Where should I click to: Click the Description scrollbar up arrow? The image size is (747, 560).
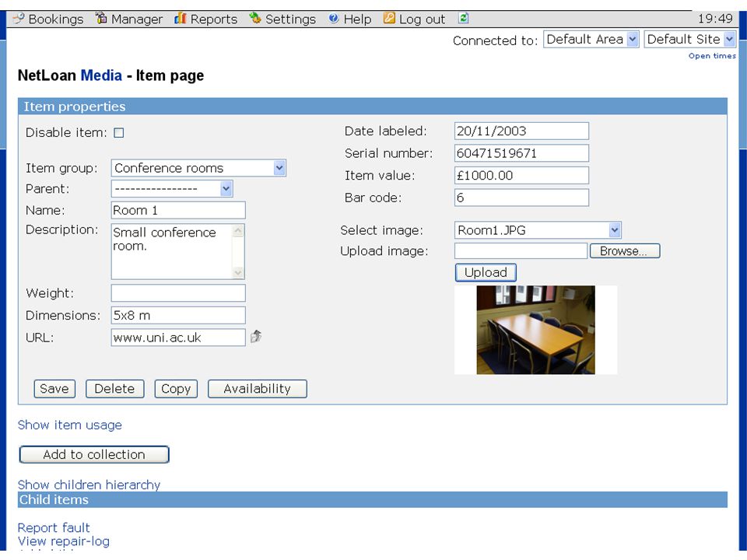(x=238, y=231)
